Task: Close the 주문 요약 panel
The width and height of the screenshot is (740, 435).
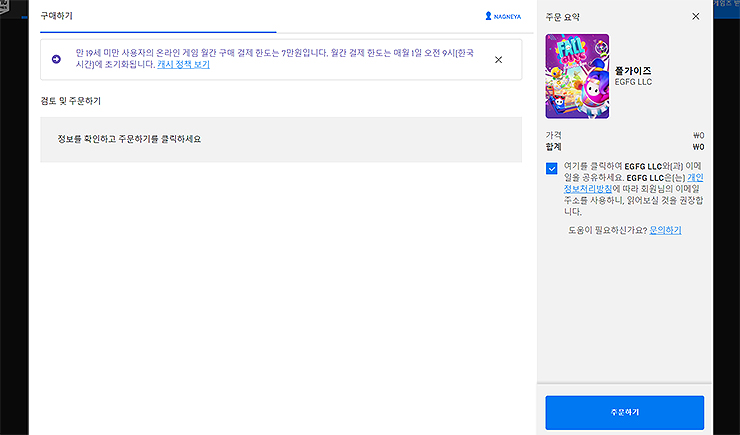Action: [x=696, y=17]
